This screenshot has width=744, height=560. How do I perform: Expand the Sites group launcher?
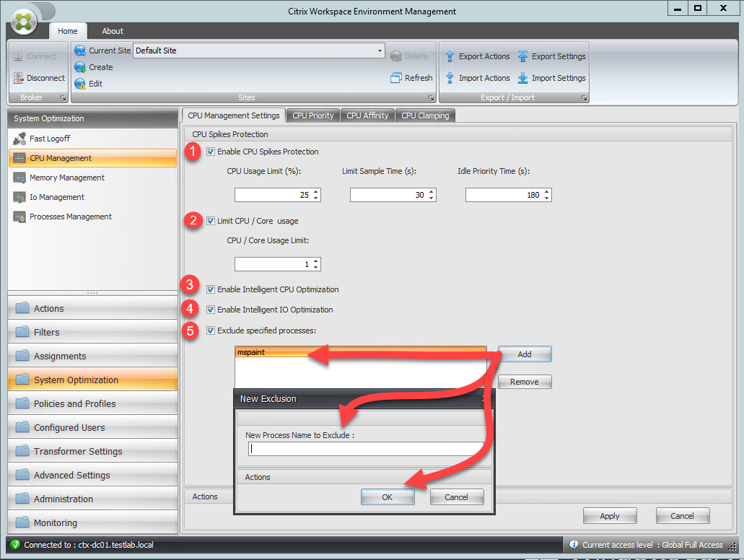coord(431,97)
